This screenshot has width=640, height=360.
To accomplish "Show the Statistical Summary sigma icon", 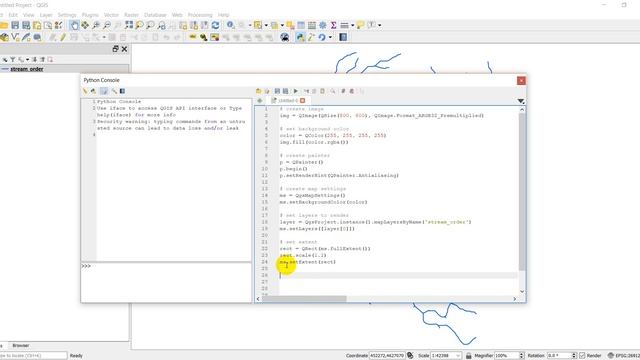I will [x=333, y=25].
